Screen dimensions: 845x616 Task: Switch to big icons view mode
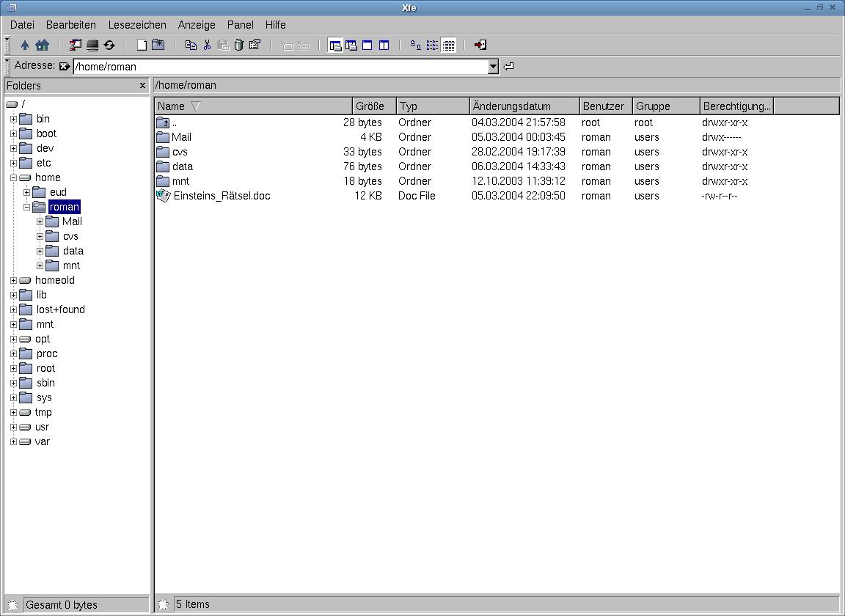(416, 45)
